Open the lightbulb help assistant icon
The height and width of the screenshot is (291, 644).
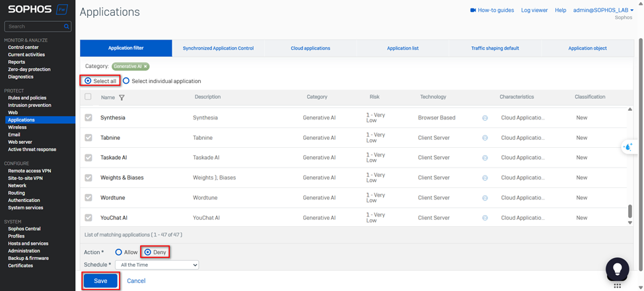pyautogui.click(x=617, y=269)
